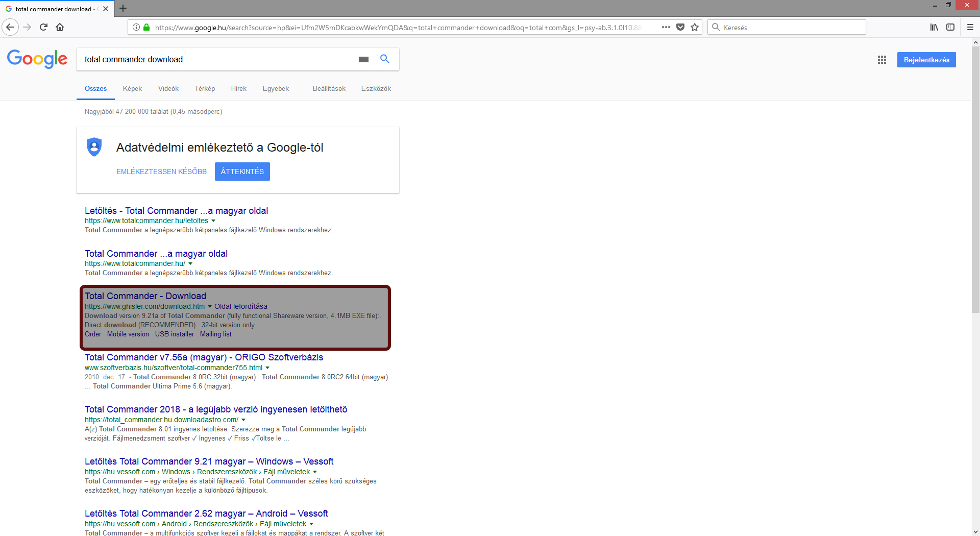Switch to the Videók search tab
The image size is (980, 536).
click(168, 88)
